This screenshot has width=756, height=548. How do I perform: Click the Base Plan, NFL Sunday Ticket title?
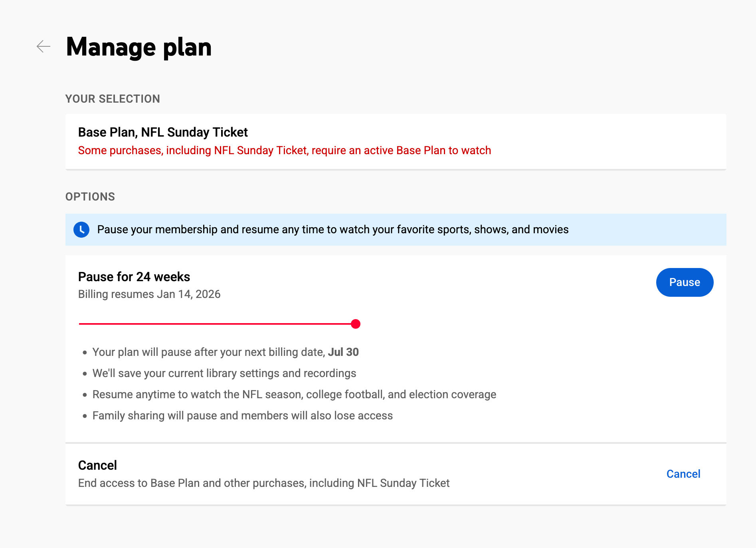pos(163,132)
